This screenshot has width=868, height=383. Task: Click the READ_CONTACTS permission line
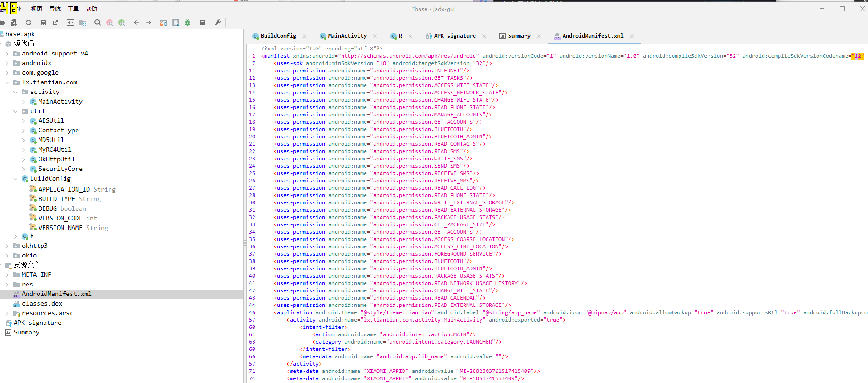(x=379, y=144)
